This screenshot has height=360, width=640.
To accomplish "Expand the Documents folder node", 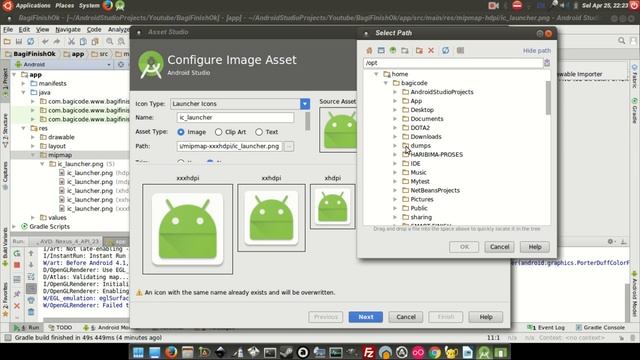I will [x=395, y=119].
